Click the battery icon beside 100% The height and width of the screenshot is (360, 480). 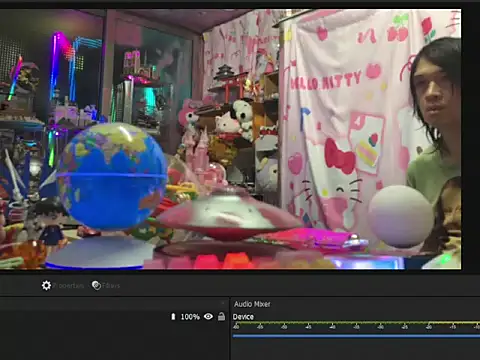pos(173,316)
